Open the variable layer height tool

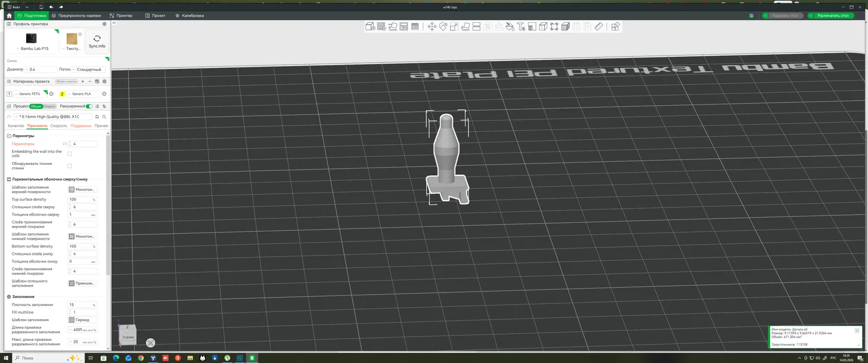pyautogui.click(x=415, y=26)
